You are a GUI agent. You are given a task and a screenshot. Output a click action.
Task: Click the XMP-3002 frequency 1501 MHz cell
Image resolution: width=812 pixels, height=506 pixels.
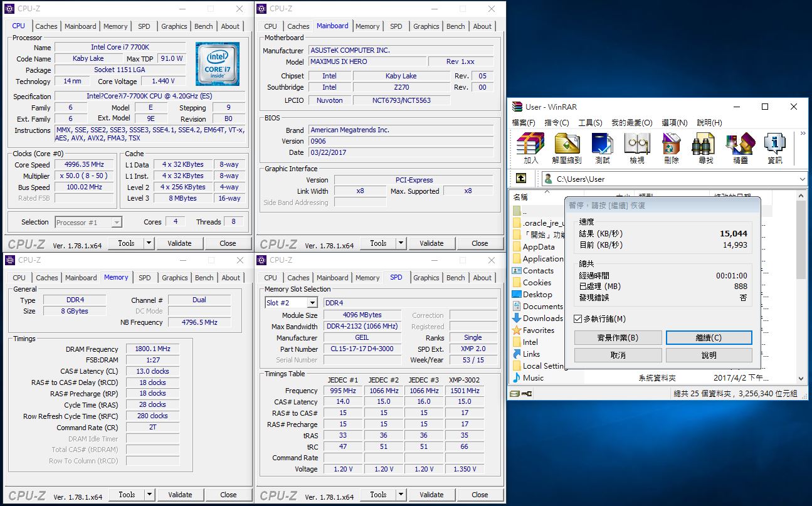[465, 391]
